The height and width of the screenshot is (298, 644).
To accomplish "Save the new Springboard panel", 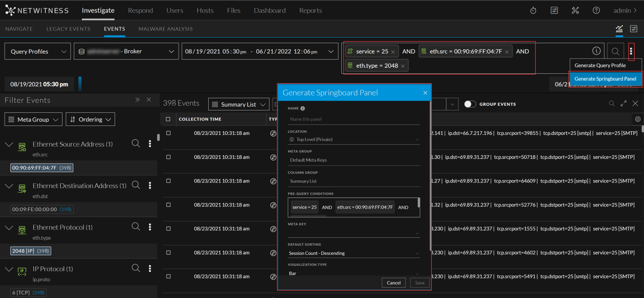I will (418, 282).
